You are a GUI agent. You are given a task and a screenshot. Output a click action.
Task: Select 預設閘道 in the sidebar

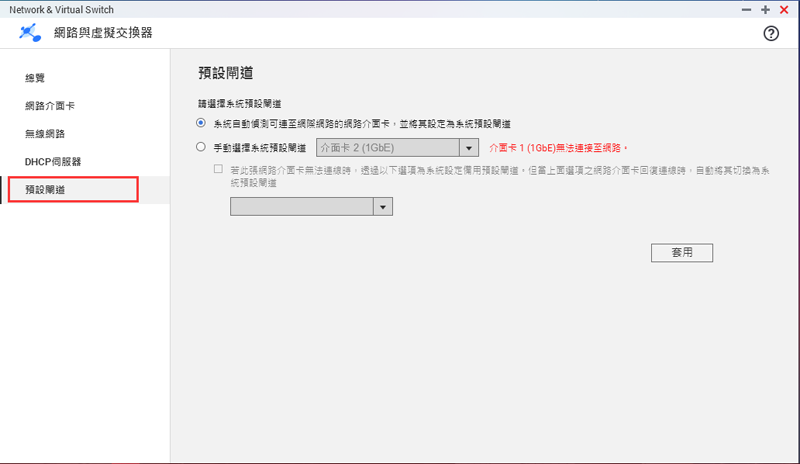coord(45,189)
